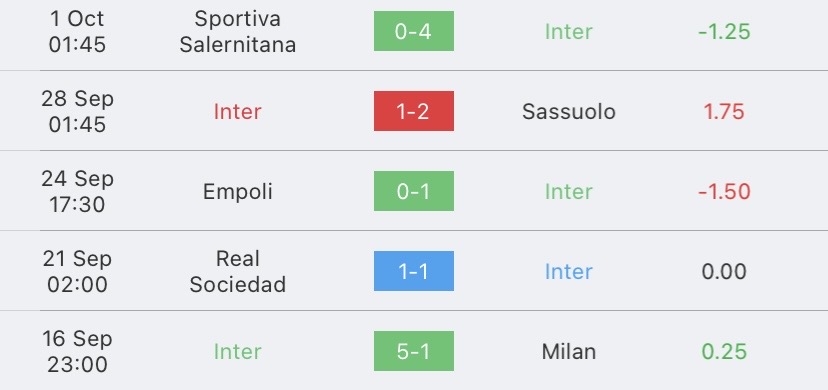
Task: Click the green 0.25 handicap value
Action: coord(724,351)
